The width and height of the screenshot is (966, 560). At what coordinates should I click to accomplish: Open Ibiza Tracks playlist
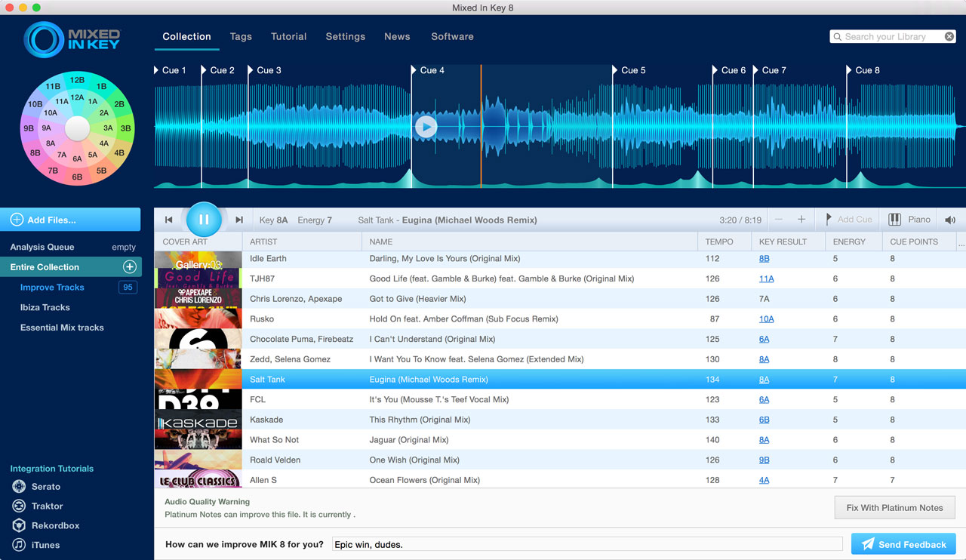[x=45, y=307]
